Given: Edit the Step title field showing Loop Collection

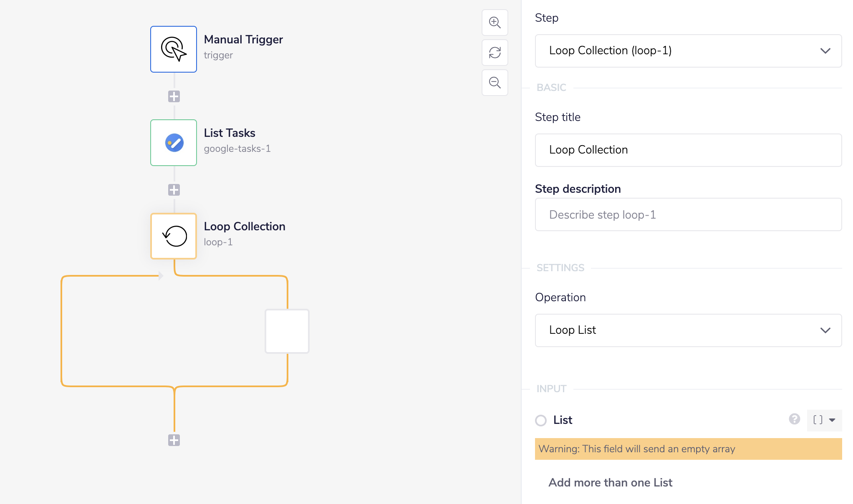Looking at the screenshot, I should (688, 150).
